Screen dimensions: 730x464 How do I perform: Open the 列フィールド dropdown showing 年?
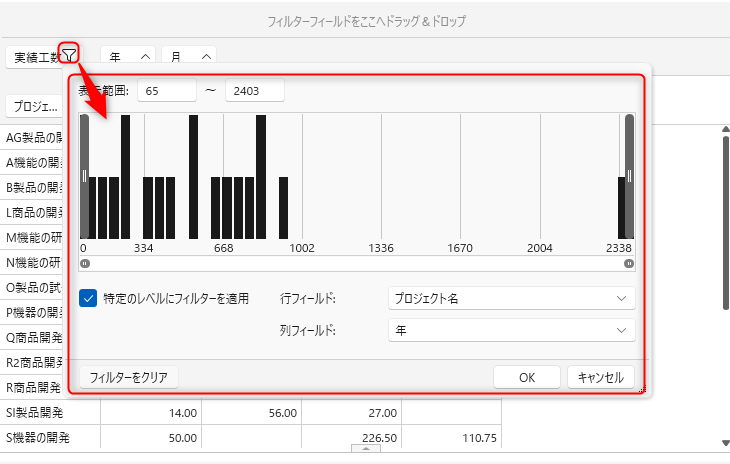pos(510,330)
